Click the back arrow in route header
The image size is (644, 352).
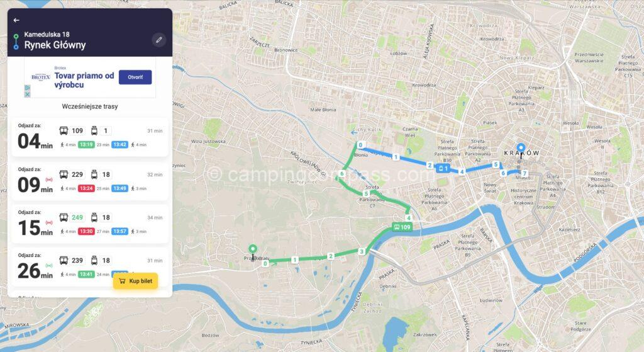(x=16, y=20)
